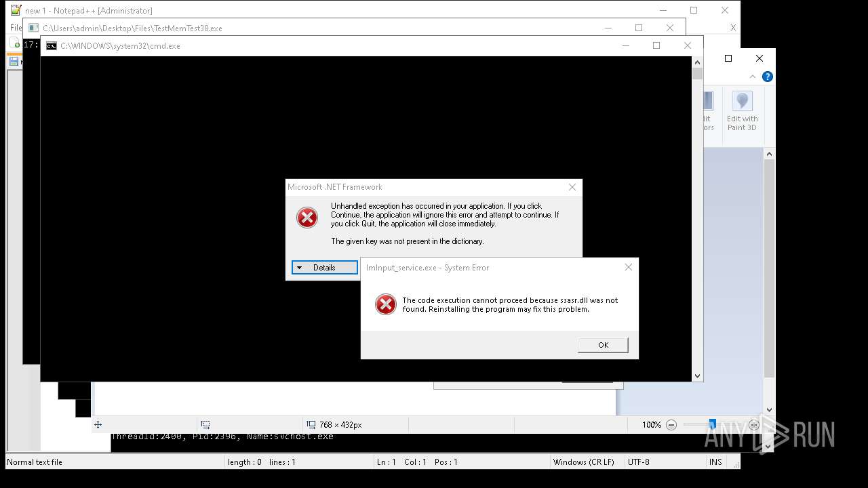
Task: Close the current Notepad++ document tab X
Action: point(733,28)
